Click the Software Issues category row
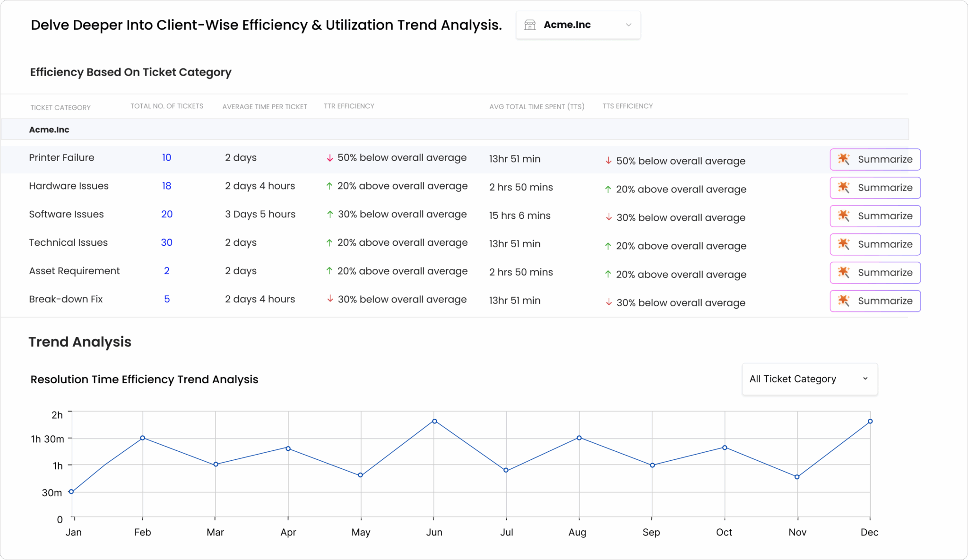Viewport: 968px width, 560px height. pyautogui.click(x=66, y=215)
